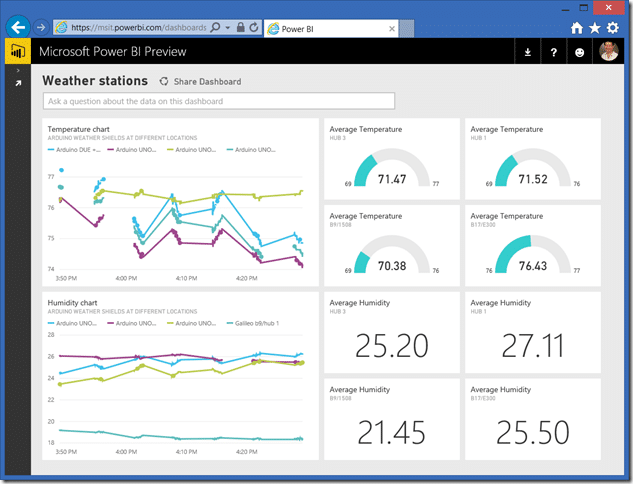
Task: Click the browser Back arrow button
Action: 18,27
